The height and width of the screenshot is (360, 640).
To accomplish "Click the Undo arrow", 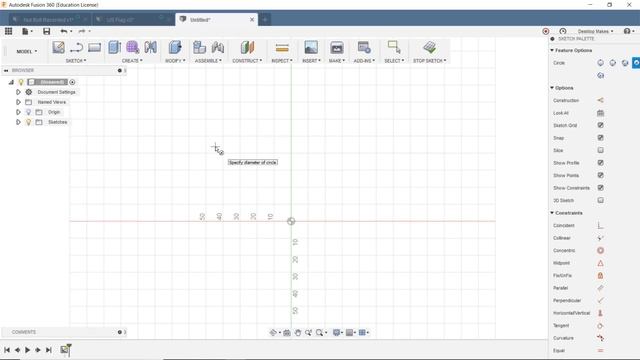I will pyautogui.click(x=64, y=31).
